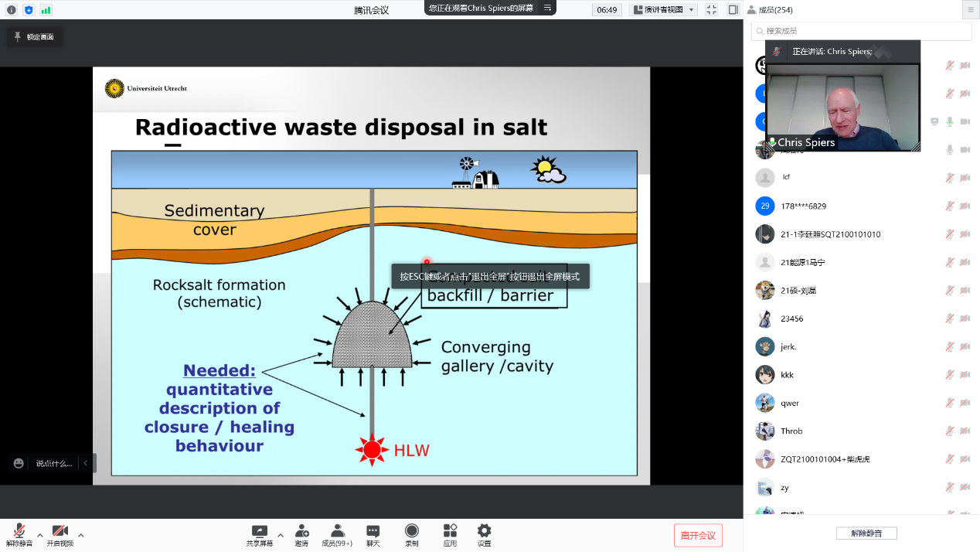Screen dimensions: 980x552
Task: Open the apps (应用) icon
Action: click(450, 530)
